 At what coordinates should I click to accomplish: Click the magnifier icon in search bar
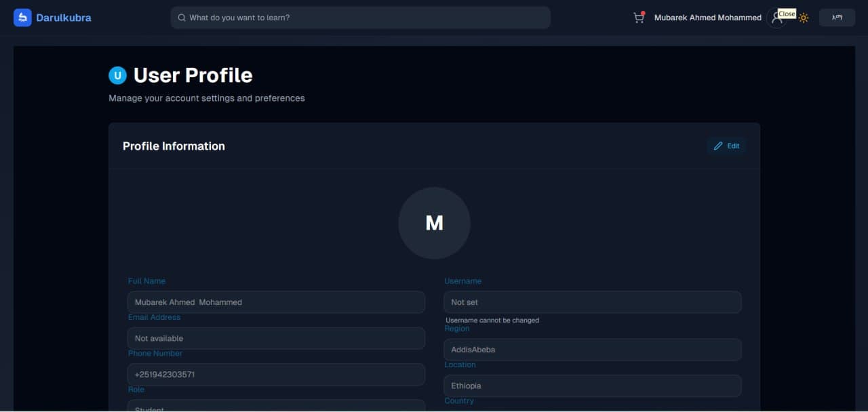182,18
